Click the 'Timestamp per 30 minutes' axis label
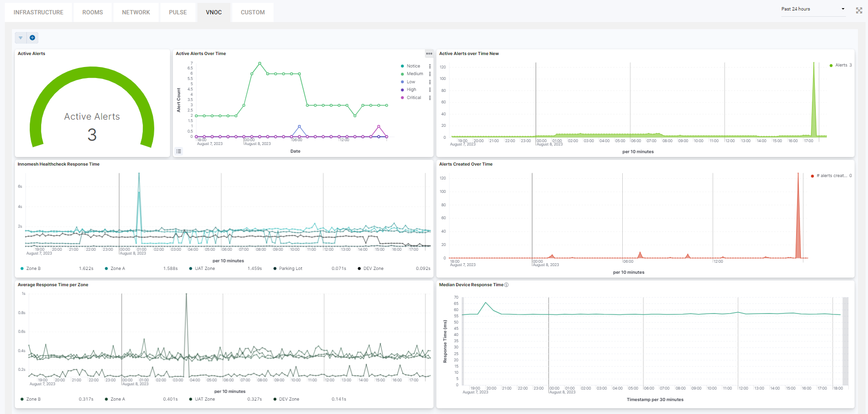 tap(655, 400)
